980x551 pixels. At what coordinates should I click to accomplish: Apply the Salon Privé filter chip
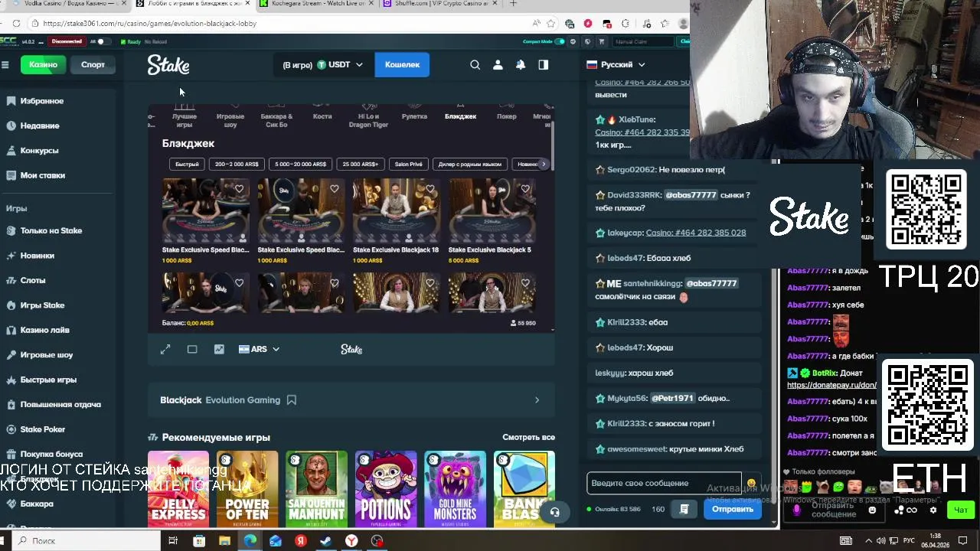408,165
